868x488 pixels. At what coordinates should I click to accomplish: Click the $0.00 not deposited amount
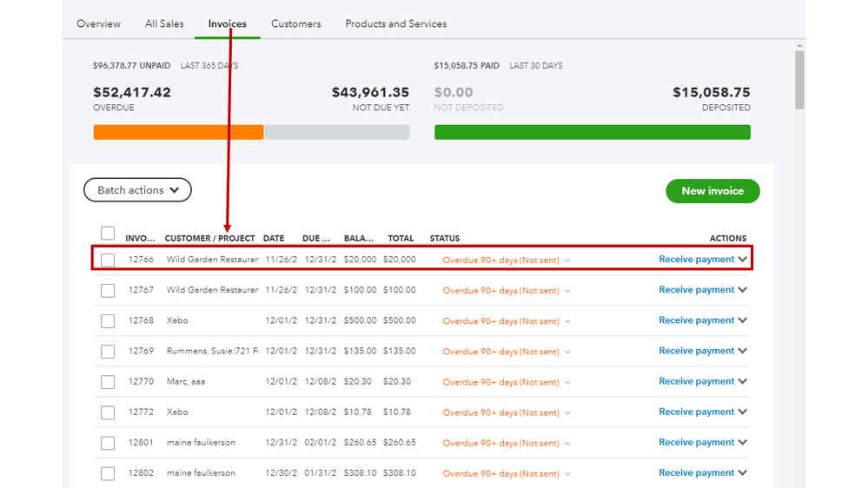click(x=454, y=92)
